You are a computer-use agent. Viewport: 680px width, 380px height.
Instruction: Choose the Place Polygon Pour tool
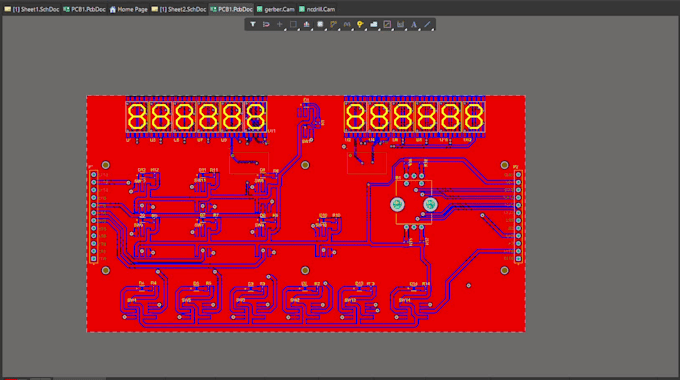(x=373, y=24)
